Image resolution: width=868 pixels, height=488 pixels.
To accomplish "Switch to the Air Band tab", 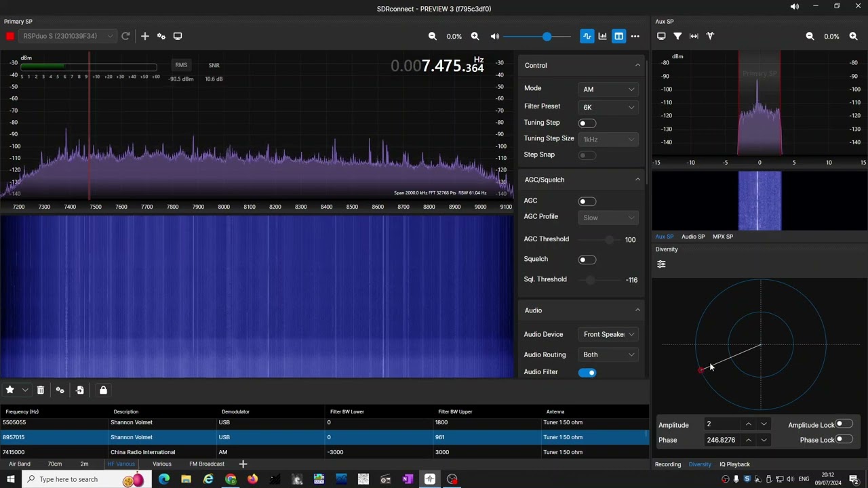I will coord(20,464).
